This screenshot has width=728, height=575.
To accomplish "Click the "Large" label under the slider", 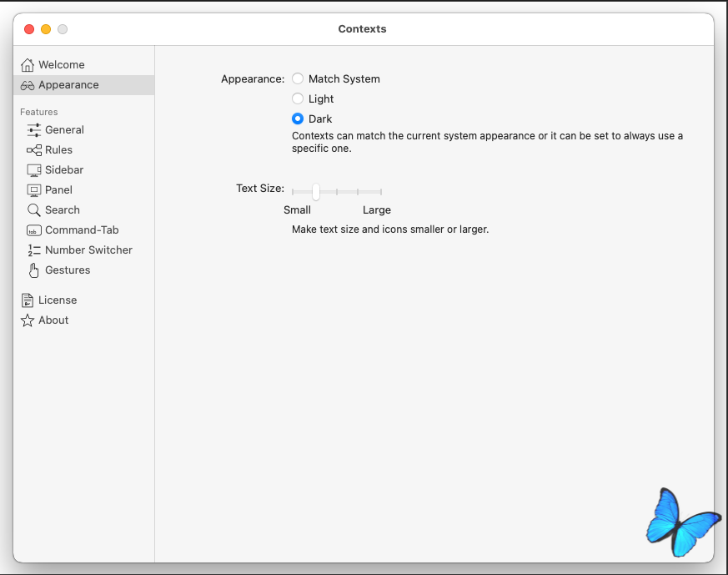I will click(377, 210).
